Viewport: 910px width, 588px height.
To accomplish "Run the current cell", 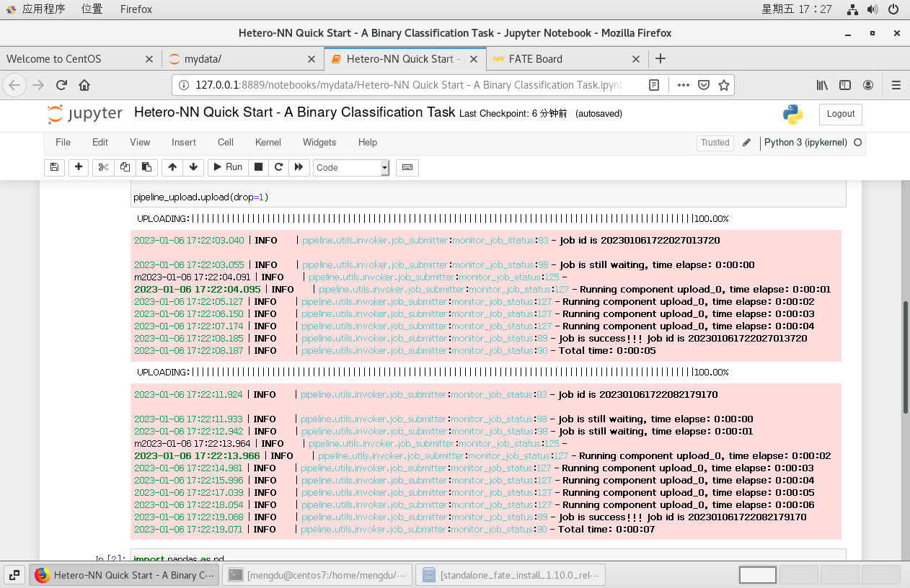I will [226, 167].
